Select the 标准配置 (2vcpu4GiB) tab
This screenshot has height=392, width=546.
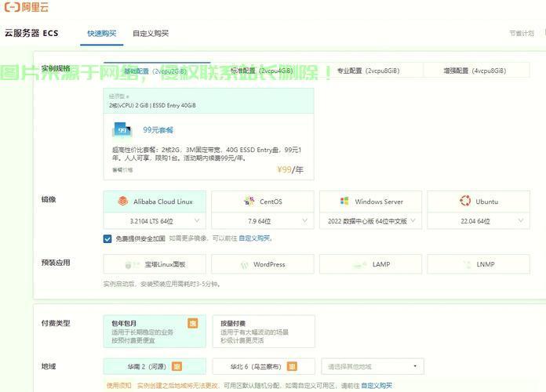(262, 71)
